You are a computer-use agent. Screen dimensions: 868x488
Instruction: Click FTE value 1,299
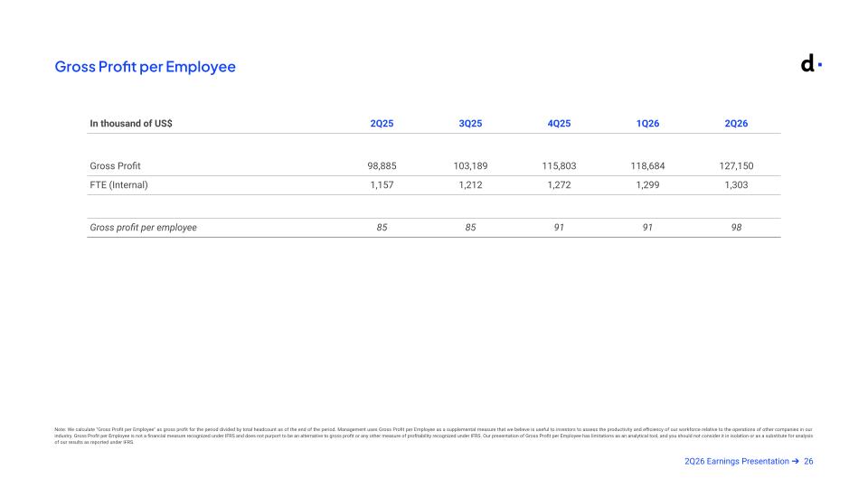(647, 184)
